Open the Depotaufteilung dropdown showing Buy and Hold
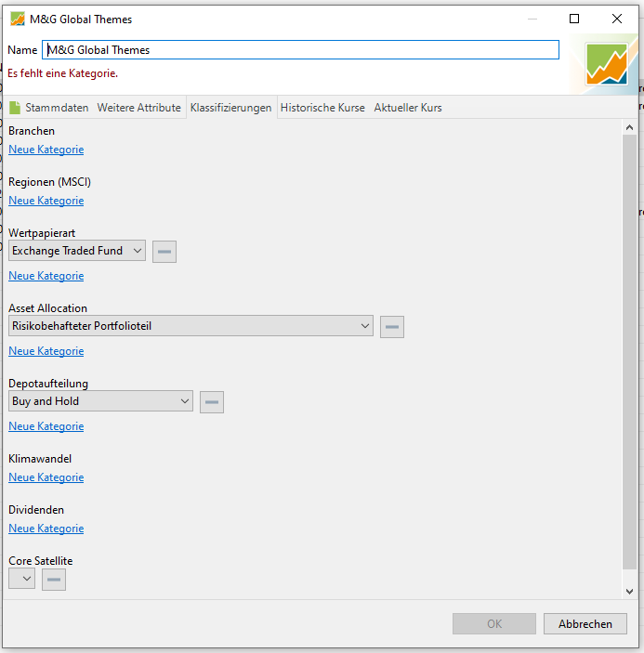The image size is (644, 653). pos(100,401)
